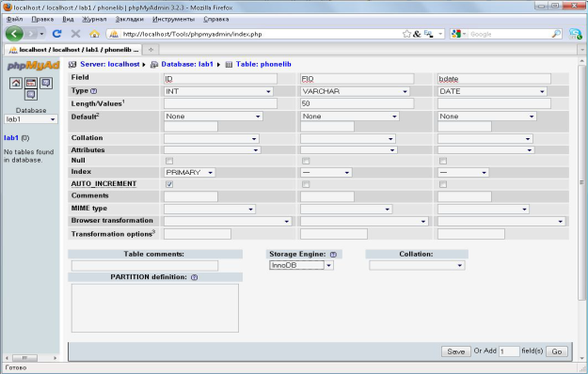Open the Вид menu
The width and height of the screenshot is (588, 374).
(68, 19)
